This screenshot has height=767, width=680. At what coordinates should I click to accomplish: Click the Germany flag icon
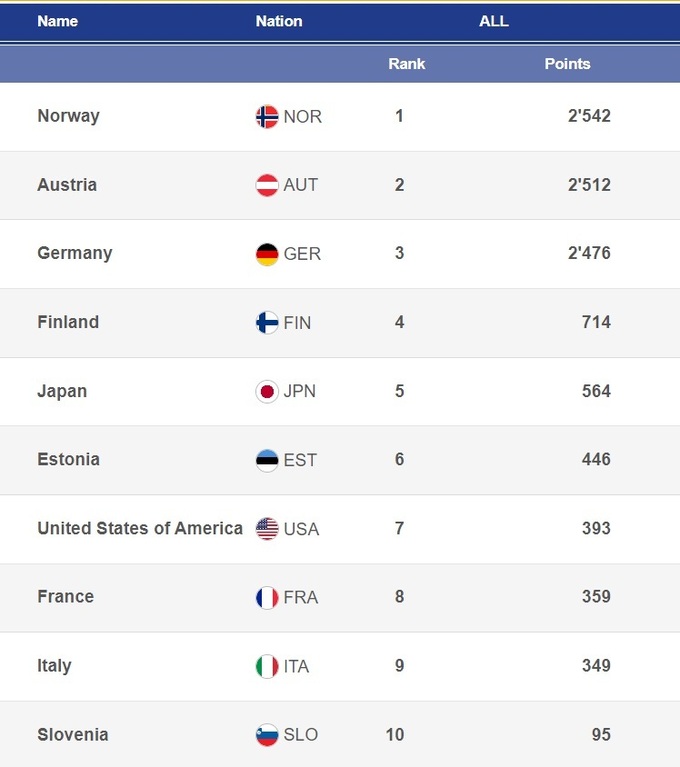[x=267, y=254]
